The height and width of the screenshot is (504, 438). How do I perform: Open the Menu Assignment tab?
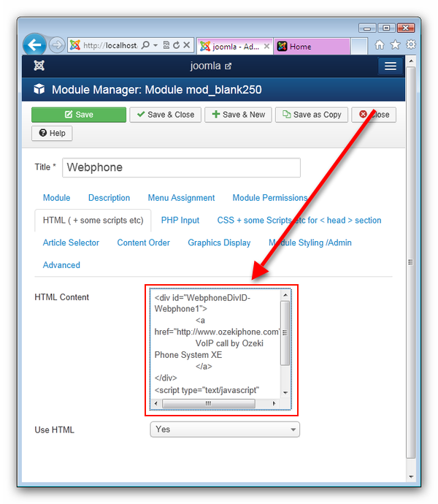[x=181, y=198]
